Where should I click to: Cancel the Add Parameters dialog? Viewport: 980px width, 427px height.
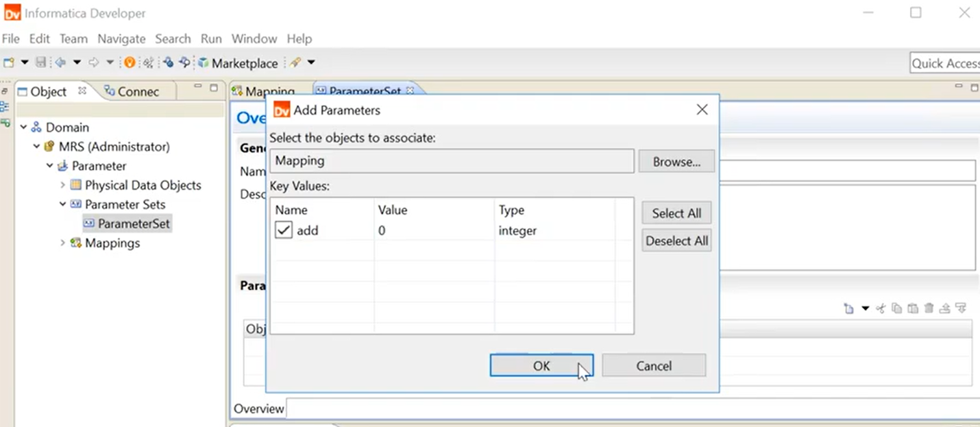point(654,365)
